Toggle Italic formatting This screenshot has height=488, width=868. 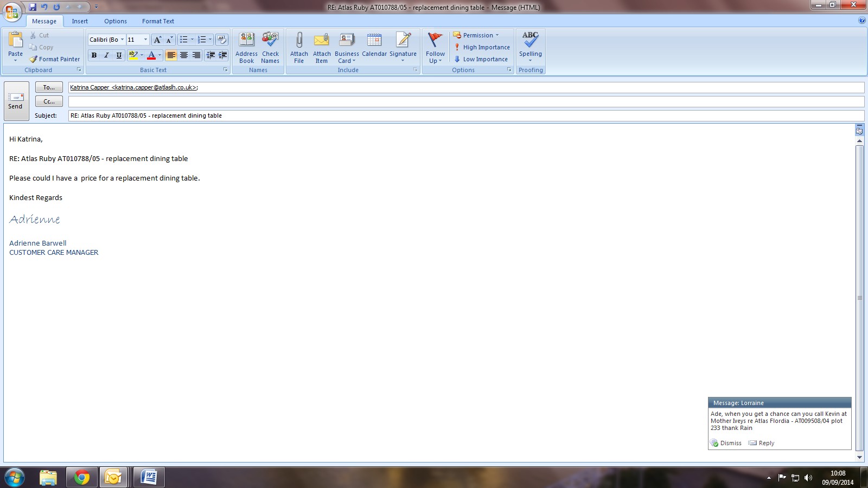coord(106,55)
